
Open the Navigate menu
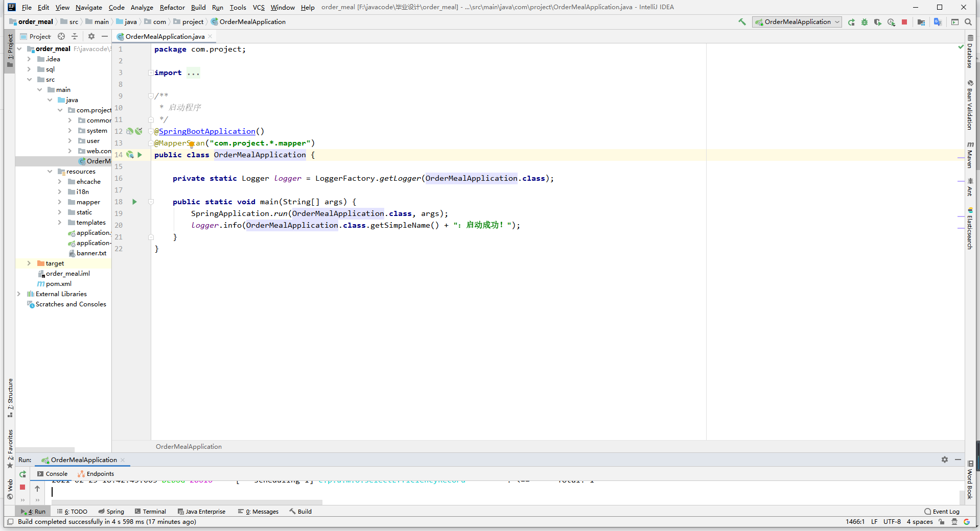click(89, 7)
